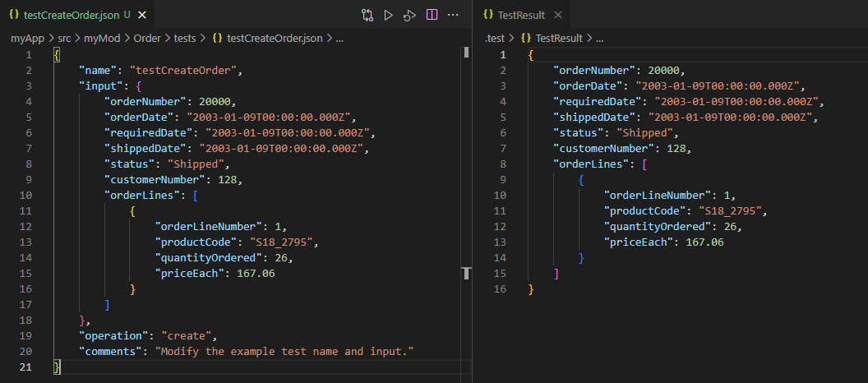Click "productCode" key in TestResult editor
868x383 pixels.
tap(646, 211)
